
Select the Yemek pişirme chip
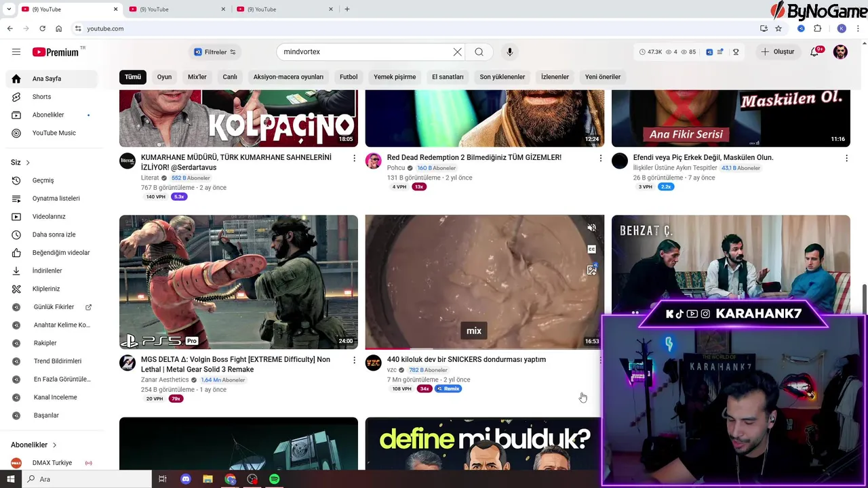coord(395,77)
